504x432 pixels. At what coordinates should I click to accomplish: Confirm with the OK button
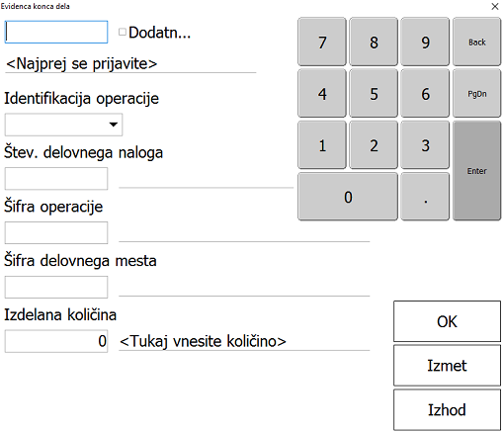click(447, 321)
